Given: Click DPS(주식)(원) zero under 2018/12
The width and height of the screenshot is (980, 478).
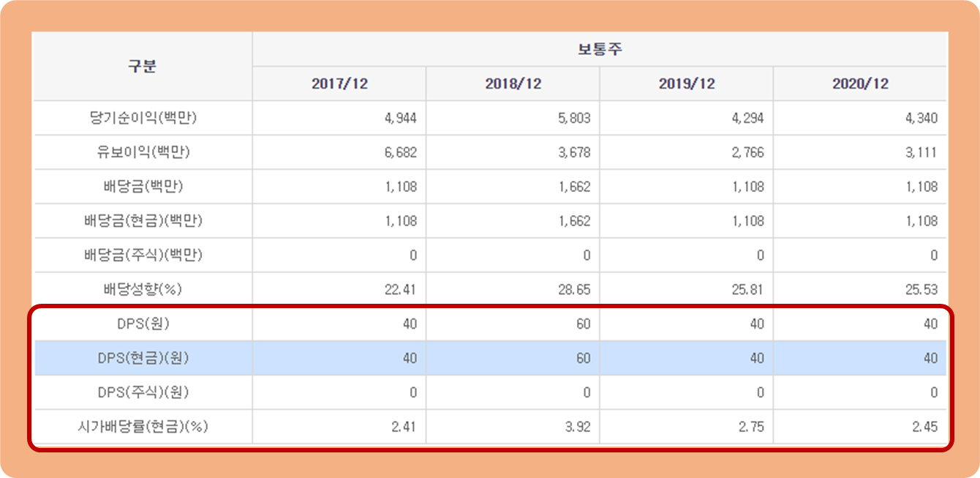Looking at the screenshot, I should (587, 392).
